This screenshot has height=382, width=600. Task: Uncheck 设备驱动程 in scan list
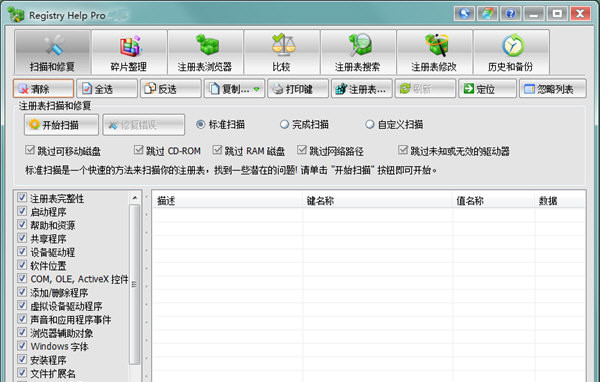(22, 251)
